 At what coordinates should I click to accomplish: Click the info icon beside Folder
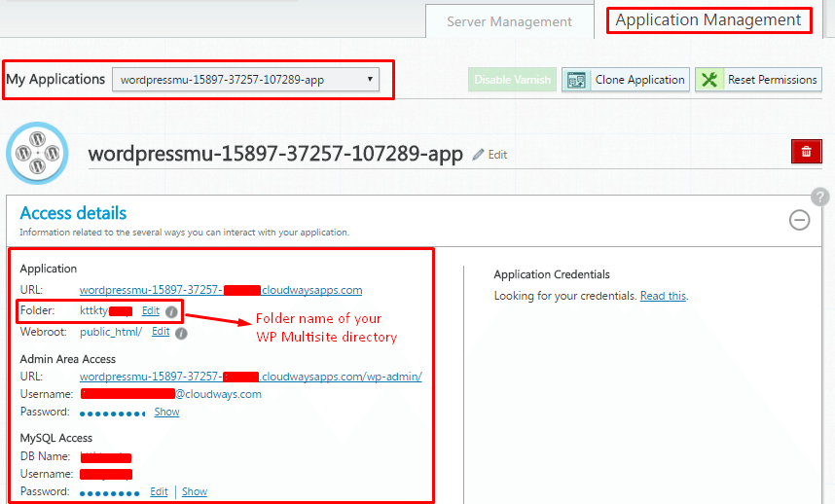click(x=171, y=312)
